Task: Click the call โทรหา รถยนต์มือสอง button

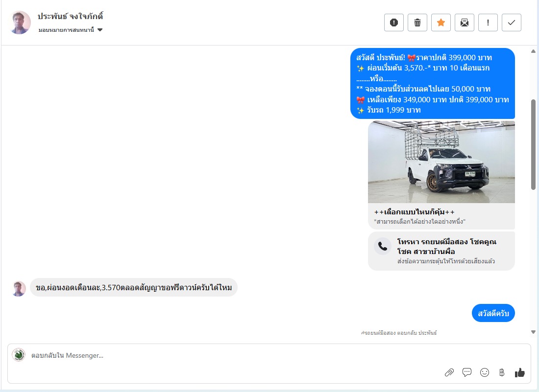Action: coord(441,251)
